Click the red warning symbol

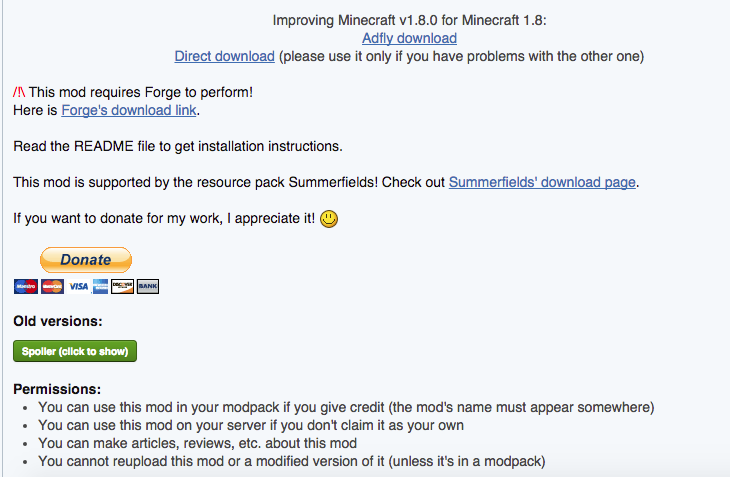(19, 92)
